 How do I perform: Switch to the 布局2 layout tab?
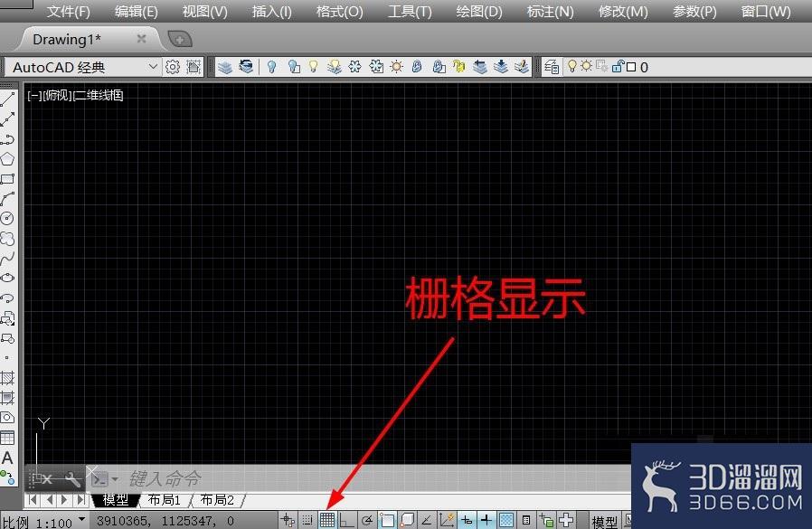click(x=216, y=500)
